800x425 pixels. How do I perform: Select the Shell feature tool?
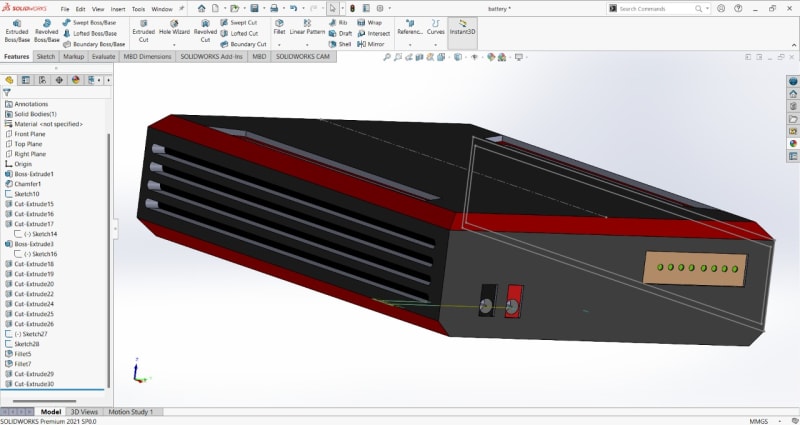(x=338, y=44)
